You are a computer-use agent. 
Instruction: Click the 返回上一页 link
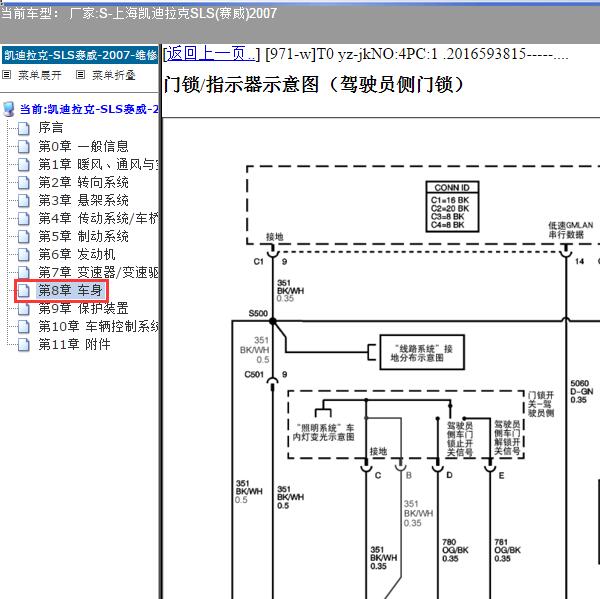[x=210, y=54]
